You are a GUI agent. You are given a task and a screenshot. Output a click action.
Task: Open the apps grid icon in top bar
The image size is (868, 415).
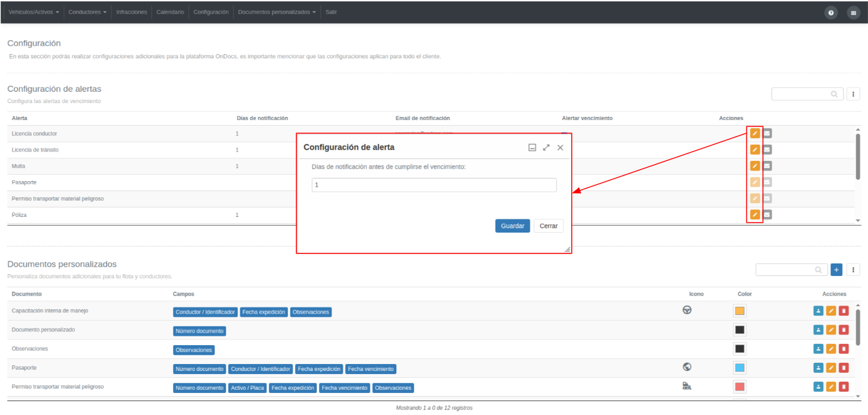coord(854,13)
